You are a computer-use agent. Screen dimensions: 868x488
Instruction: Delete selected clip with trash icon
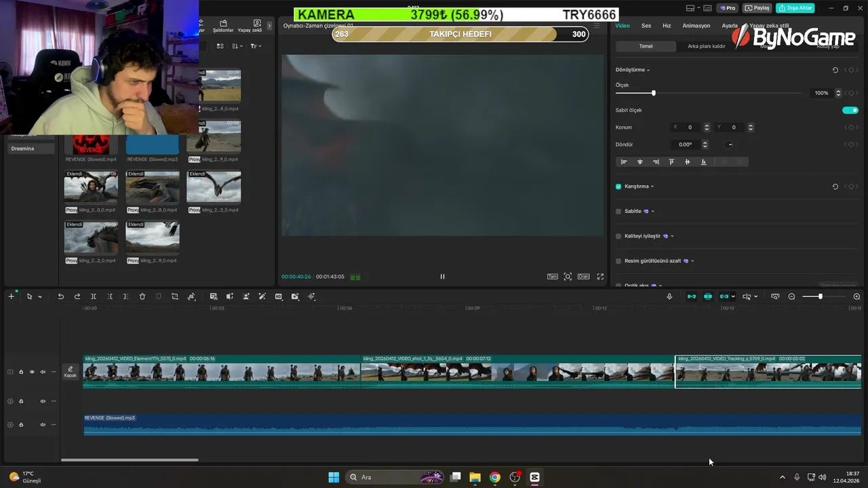142,297
